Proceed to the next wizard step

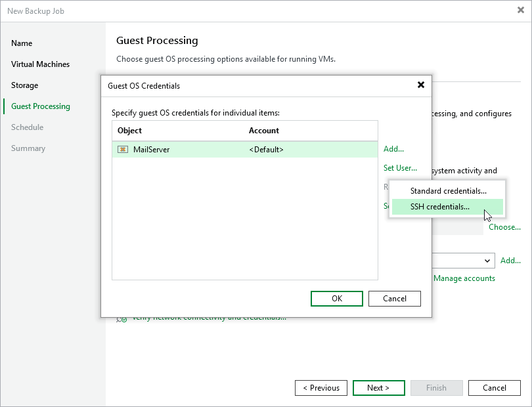(378, 388)
